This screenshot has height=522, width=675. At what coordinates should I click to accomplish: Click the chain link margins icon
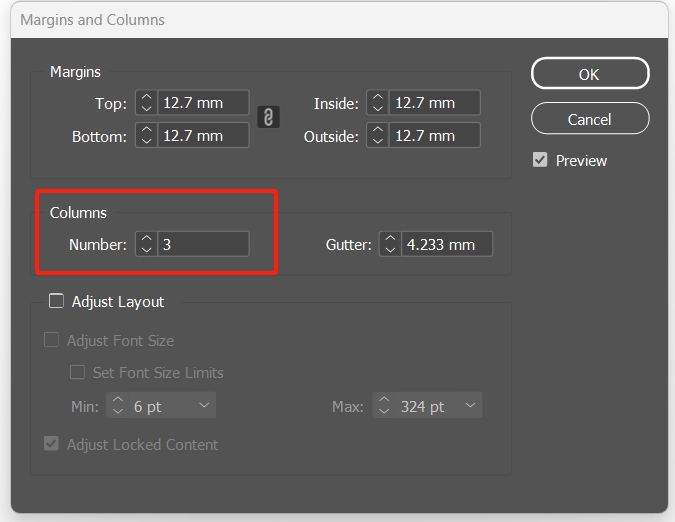tap(268, 118)
